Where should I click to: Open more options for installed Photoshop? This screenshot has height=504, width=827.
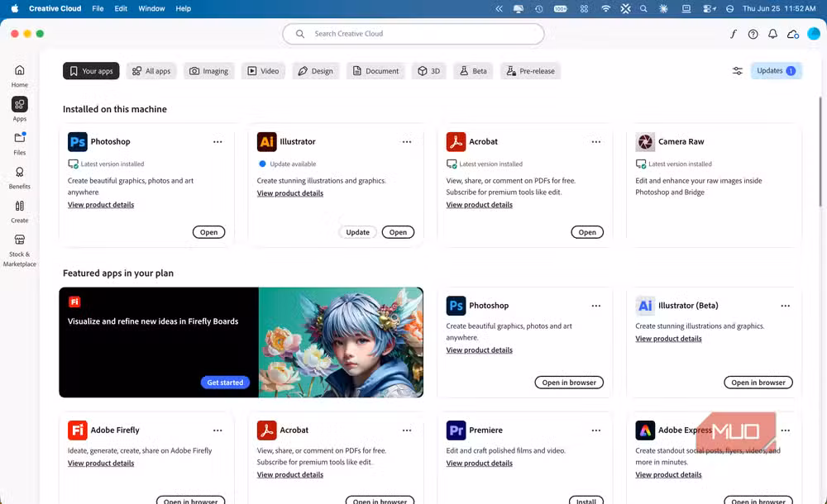tap(218, 142)
